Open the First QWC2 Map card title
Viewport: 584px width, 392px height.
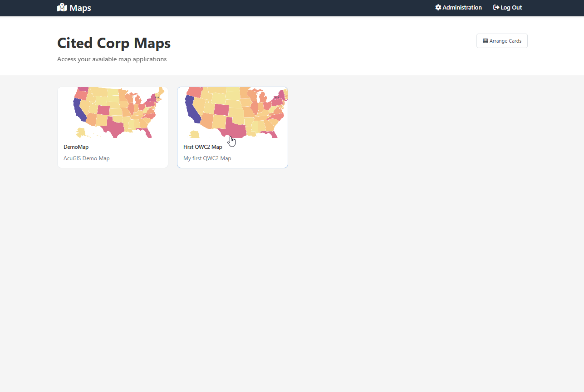(x=203, y=147)
